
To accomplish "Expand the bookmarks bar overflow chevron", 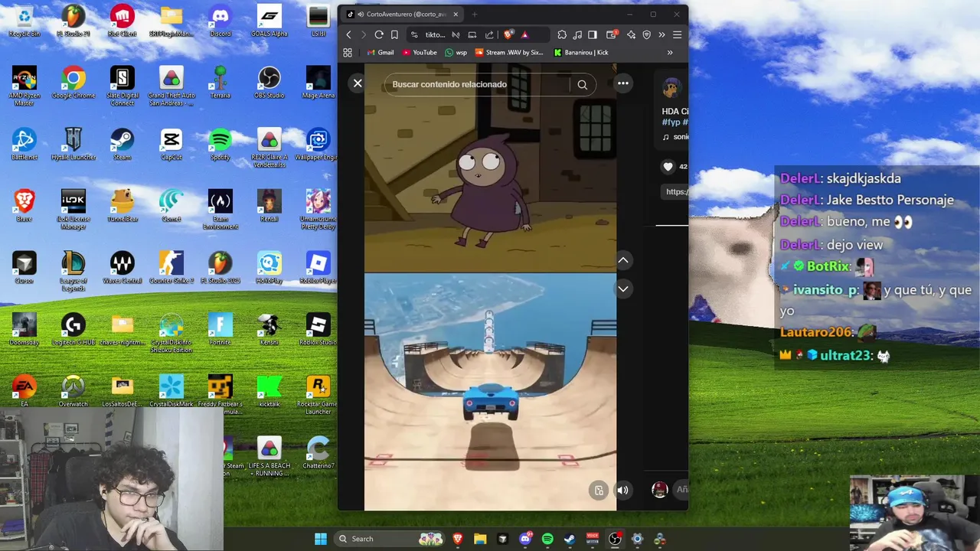I will click(x=670, y=53).
